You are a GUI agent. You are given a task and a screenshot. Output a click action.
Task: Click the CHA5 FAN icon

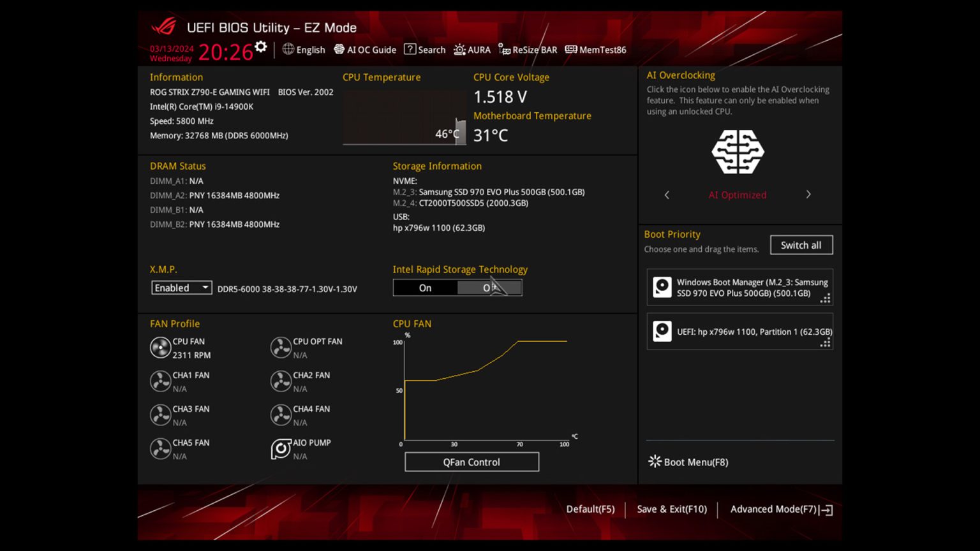(160, 449)
